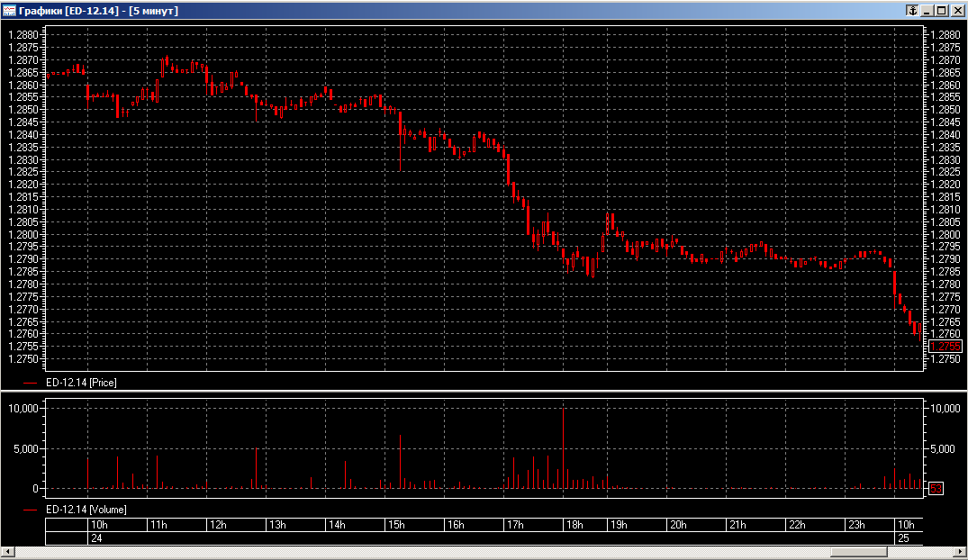Screen dimensions: 968x560
Task: Click the line swatch beside Price legend
Action: [x=32, y=383]
